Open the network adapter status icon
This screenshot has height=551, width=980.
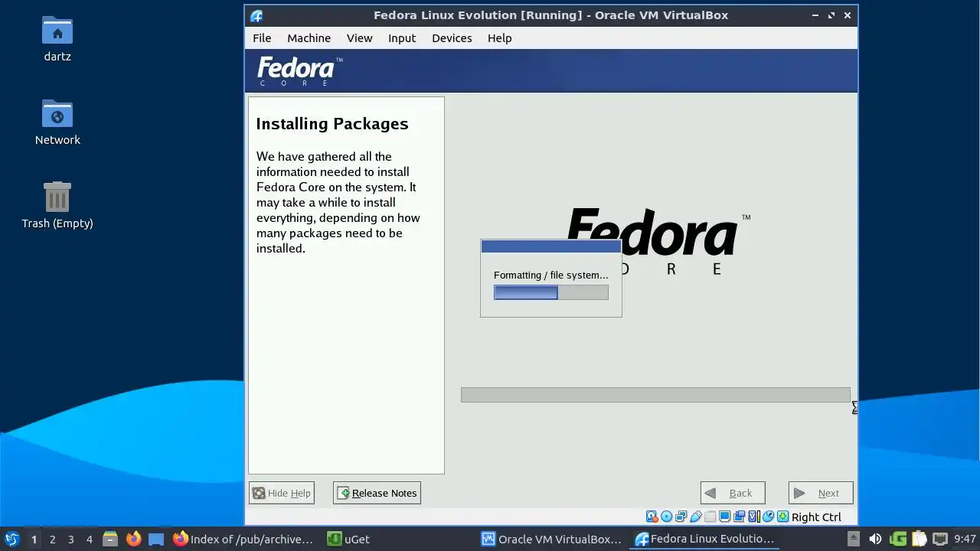681,517
